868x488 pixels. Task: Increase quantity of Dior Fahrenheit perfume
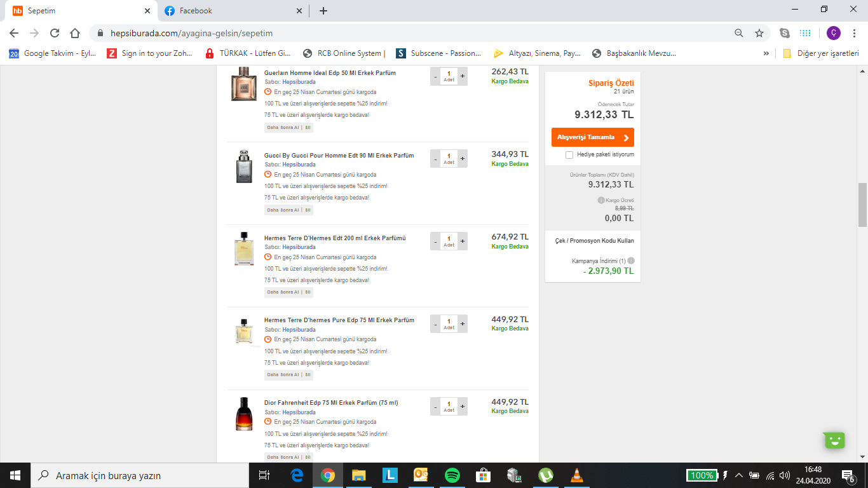pos(463,407)
